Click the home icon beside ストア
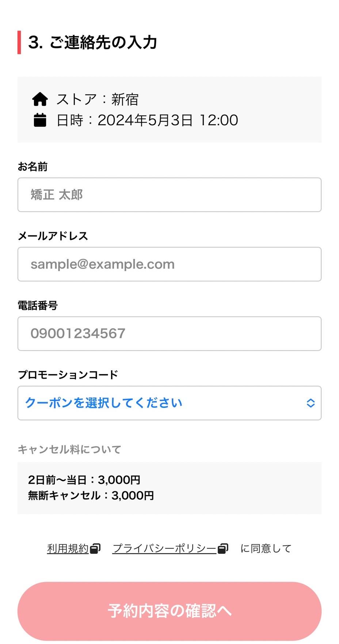Image resolution: width=339 pixels, height=644 pixels. pos(40,99)
